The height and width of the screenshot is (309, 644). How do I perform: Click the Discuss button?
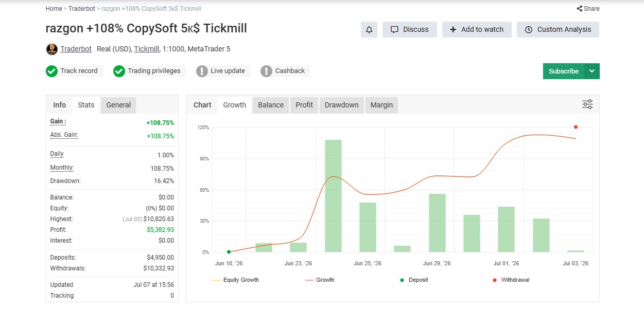pyautogui.click(x=409, y=29)
